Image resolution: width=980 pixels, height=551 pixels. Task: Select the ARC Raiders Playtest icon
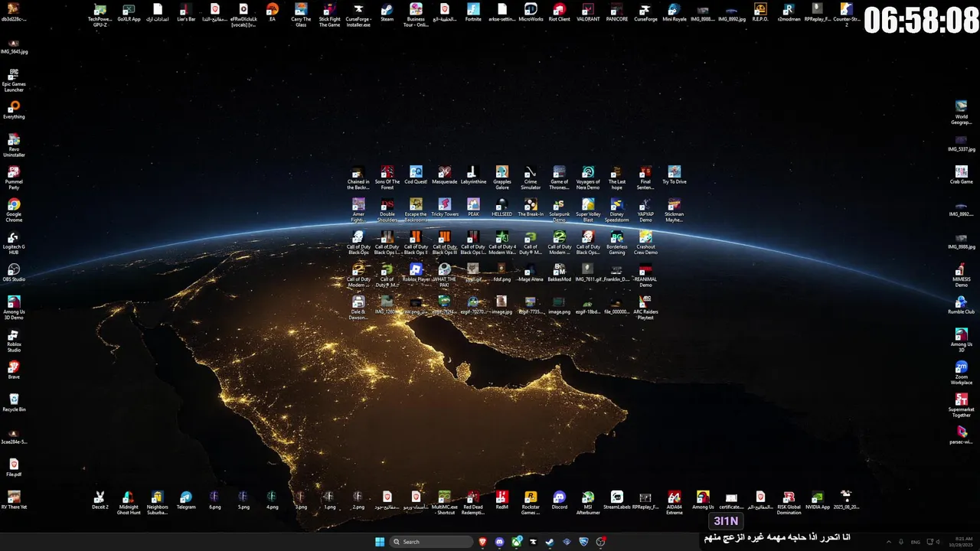(x=645, y=308)
